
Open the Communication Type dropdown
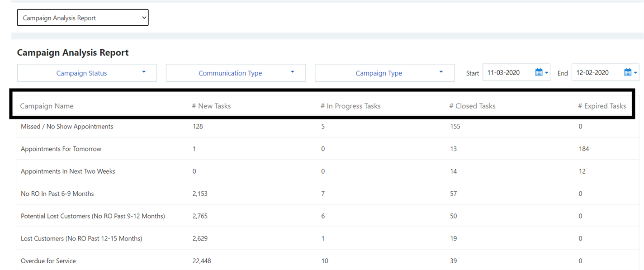[236, 73]
